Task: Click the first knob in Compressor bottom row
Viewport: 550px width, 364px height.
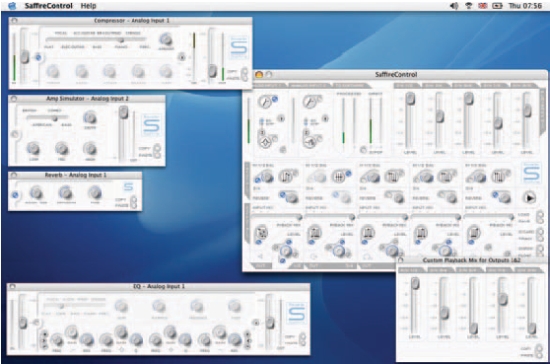Action: pyautogui.click(x=53, y=72)
